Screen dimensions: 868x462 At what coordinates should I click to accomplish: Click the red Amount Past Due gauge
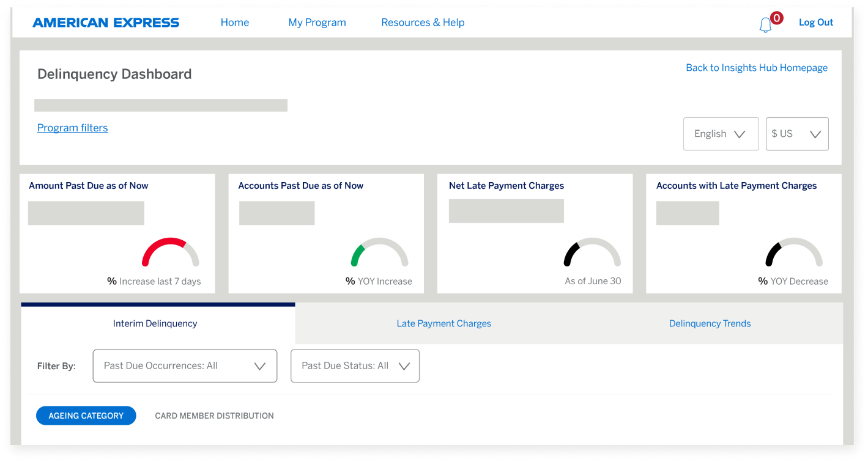click(171, 252)
